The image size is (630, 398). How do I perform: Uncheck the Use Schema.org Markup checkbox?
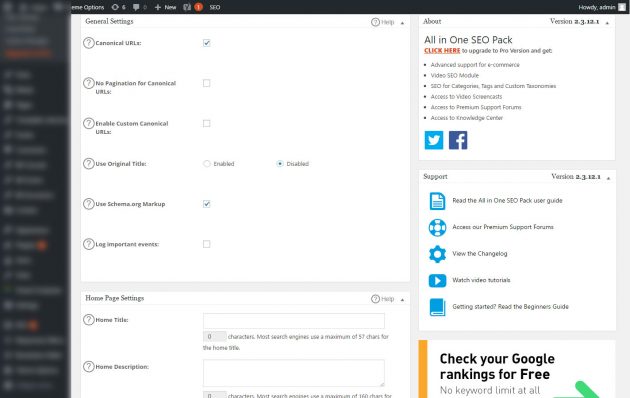point(207,204)
